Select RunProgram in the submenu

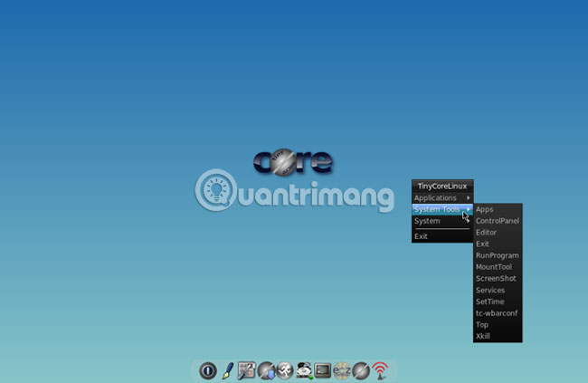click(498, 255)
